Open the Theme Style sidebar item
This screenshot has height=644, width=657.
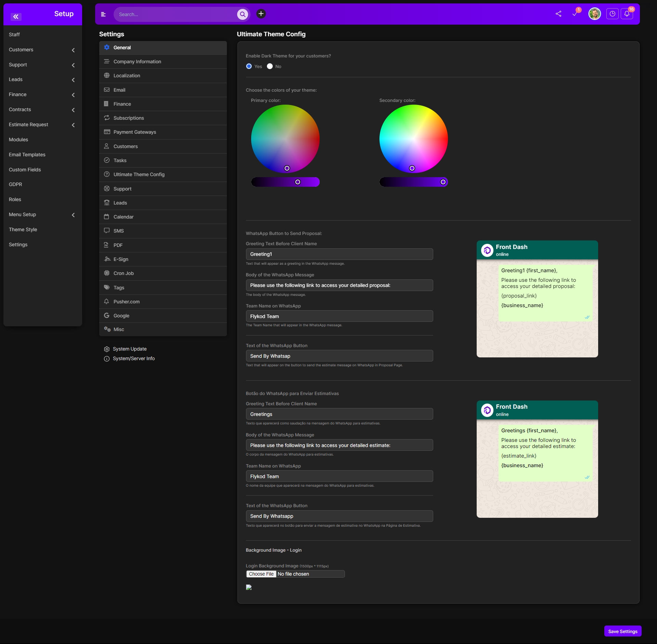pyautogui.click(x=23, y=229)
